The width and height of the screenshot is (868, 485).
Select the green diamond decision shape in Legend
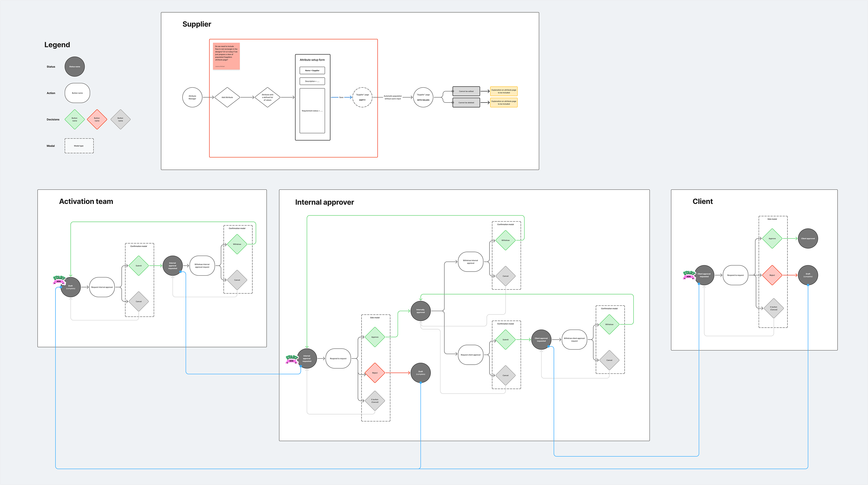[74, 119]
